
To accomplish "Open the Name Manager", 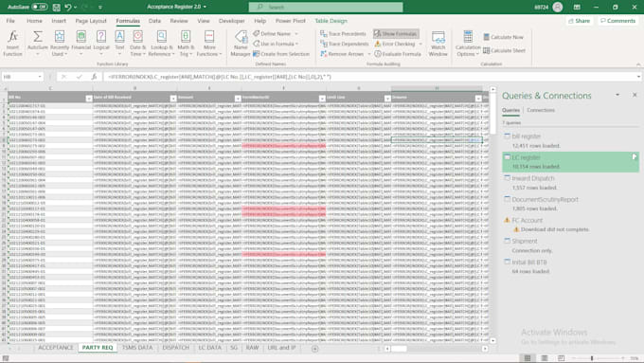I will tap(241, 44).
